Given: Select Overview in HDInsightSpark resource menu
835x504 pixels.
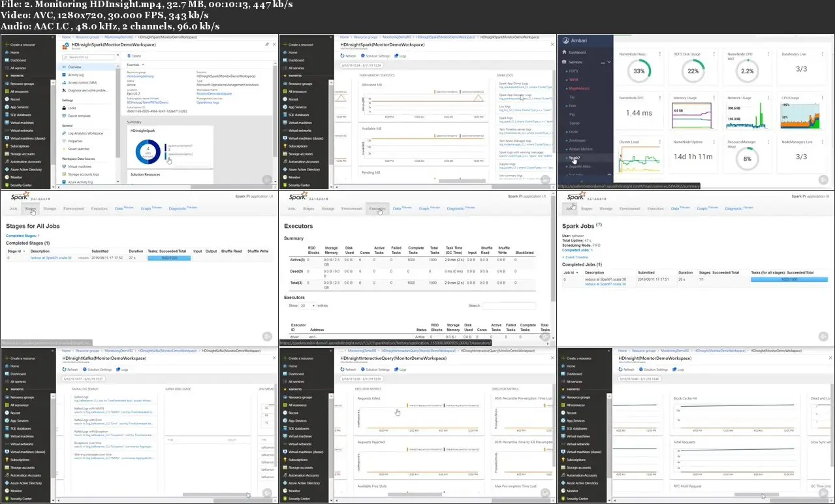Looking at the screenshot, I should [x=87, y=67].
